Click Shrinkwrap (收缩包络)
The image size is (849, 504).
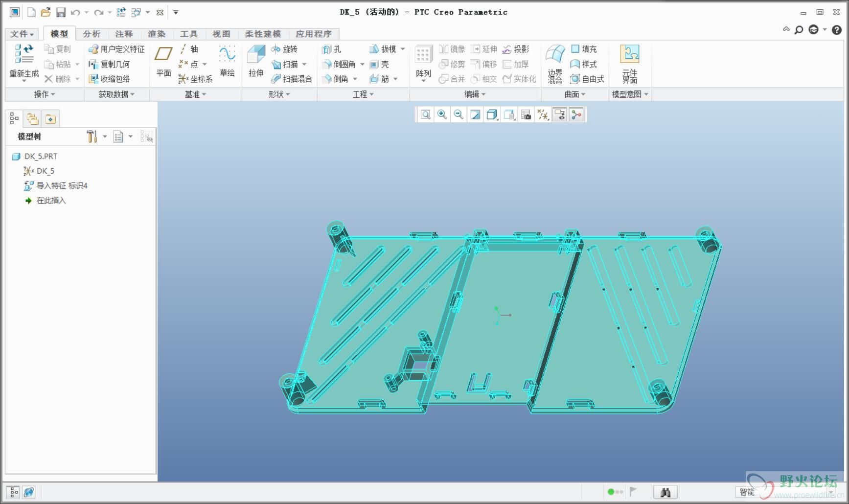click(109, 79)
